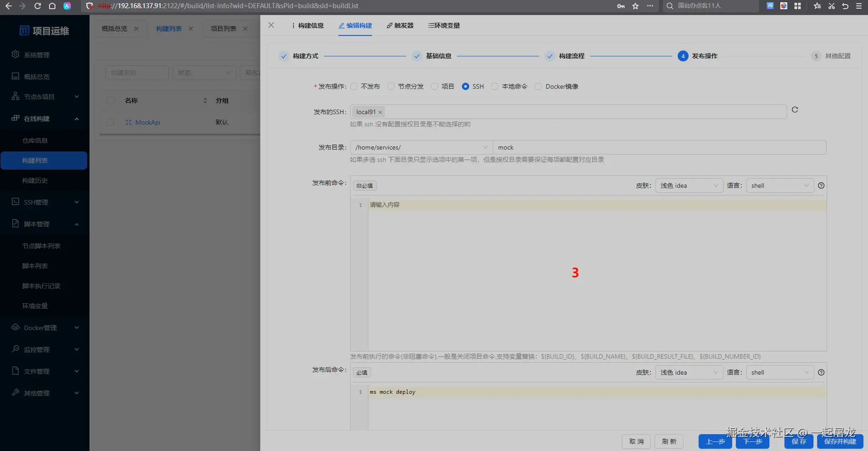Go to the browser home page icon

point(52,6)
